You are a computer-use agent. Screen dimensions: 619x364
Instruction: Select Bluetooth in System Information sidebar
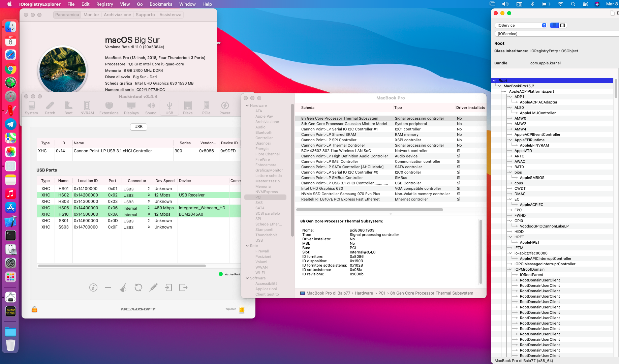coord(264,132)
